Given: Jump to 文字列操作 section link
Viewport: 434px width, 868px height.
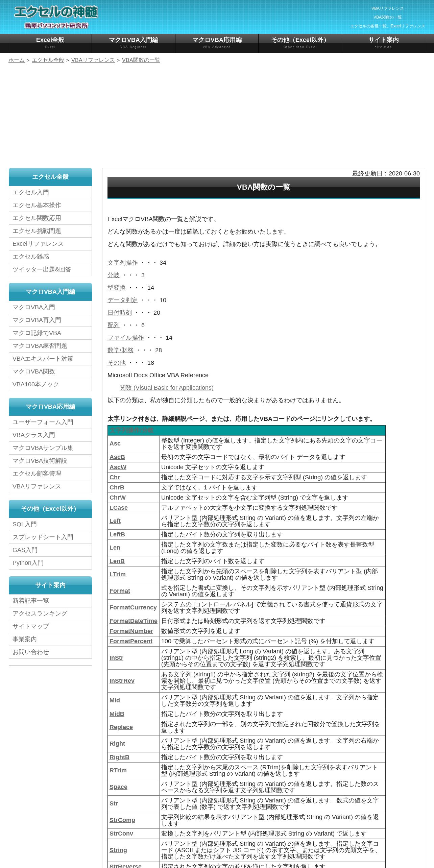Looking at the screenshot, I should [x=123, y=263].
